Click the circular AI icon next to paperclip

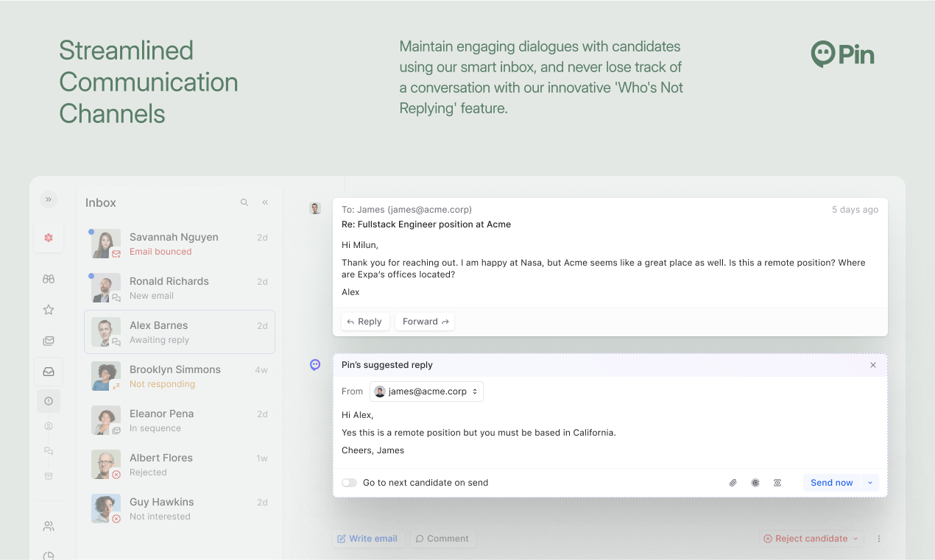755,483
